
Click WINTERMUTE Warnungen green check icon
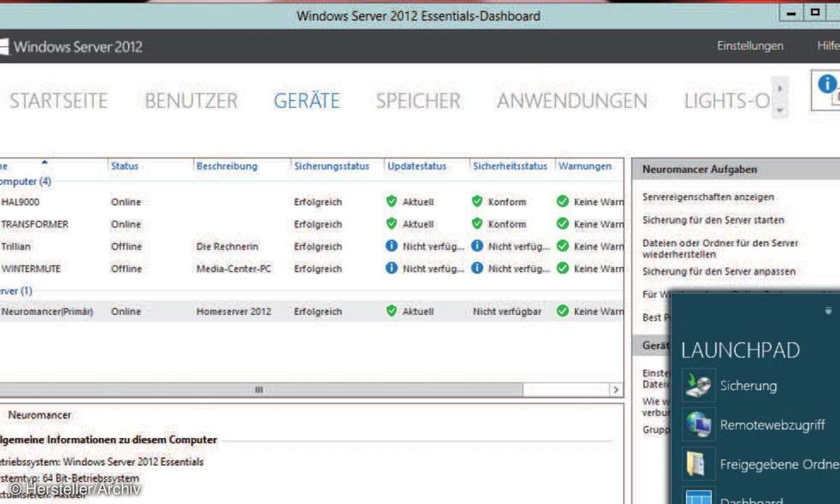tap(563, 268)
